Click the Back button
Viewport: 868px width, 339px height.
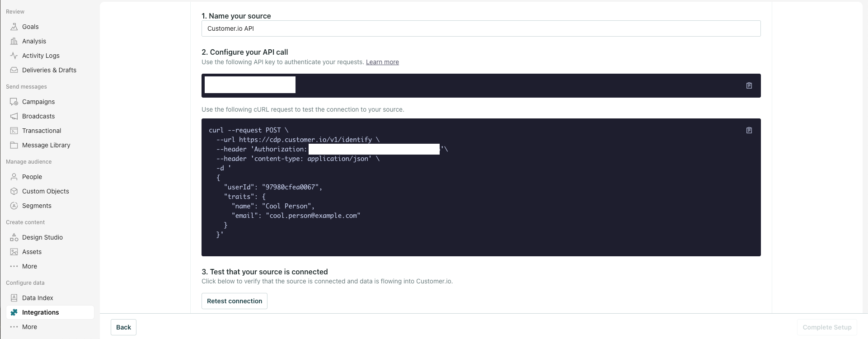coord(123,327)
